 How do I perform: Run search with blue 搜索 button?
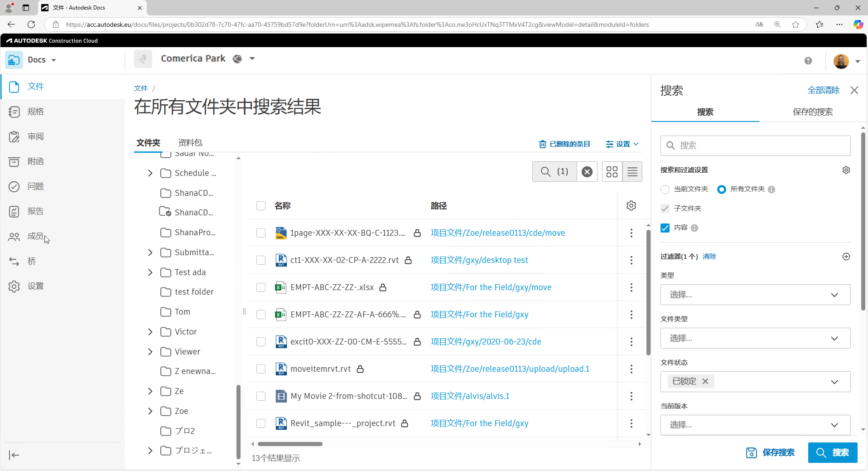tap(833, 452)
